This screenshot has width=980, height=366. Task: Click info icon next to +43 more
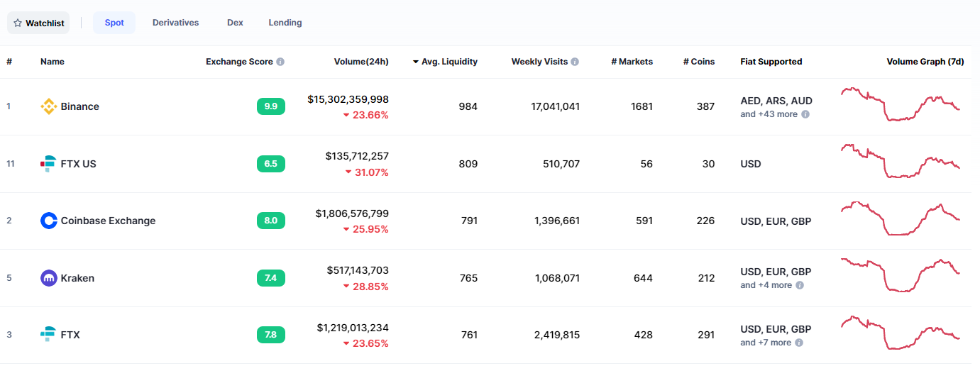[x=805, y=114]
